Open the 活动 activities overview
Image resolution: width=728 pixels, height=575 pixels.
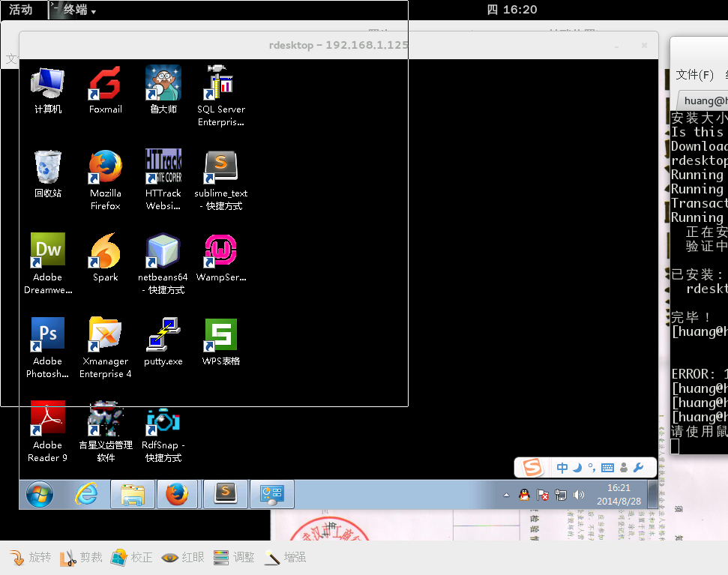(x=21, y=10)
